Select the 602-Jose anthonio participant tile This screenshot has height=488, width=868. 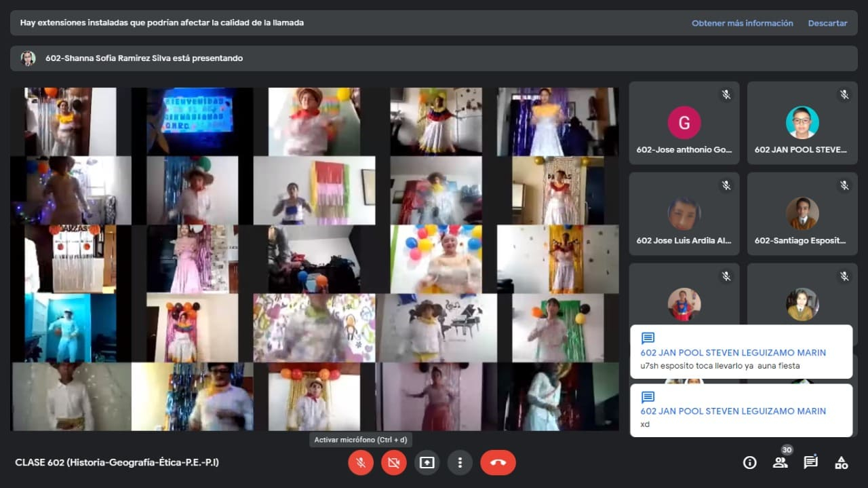pos(684,124)
